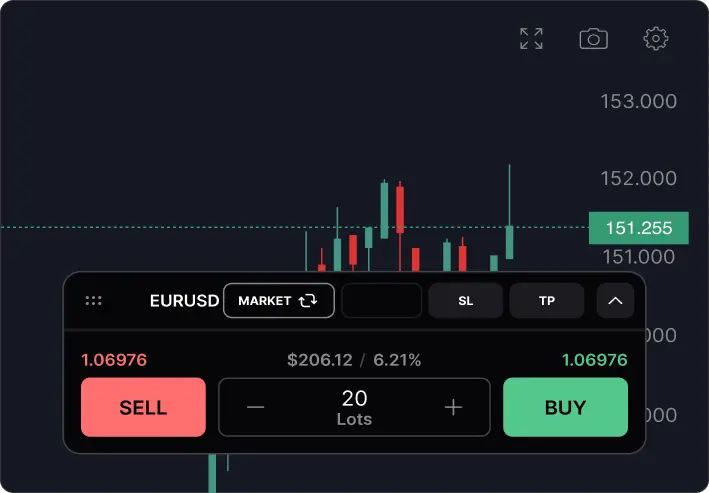Select the EURUSD symbol label
Viewport: 709px width, 493px height.
click(184, 301)
